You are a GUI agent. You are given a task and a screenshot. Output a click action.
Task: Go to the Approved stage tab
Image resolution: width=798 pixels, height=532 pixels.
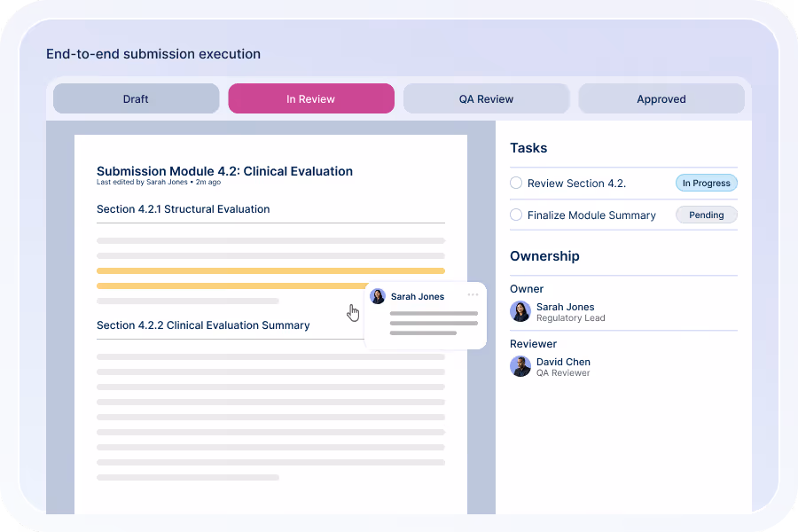point(661,98)
